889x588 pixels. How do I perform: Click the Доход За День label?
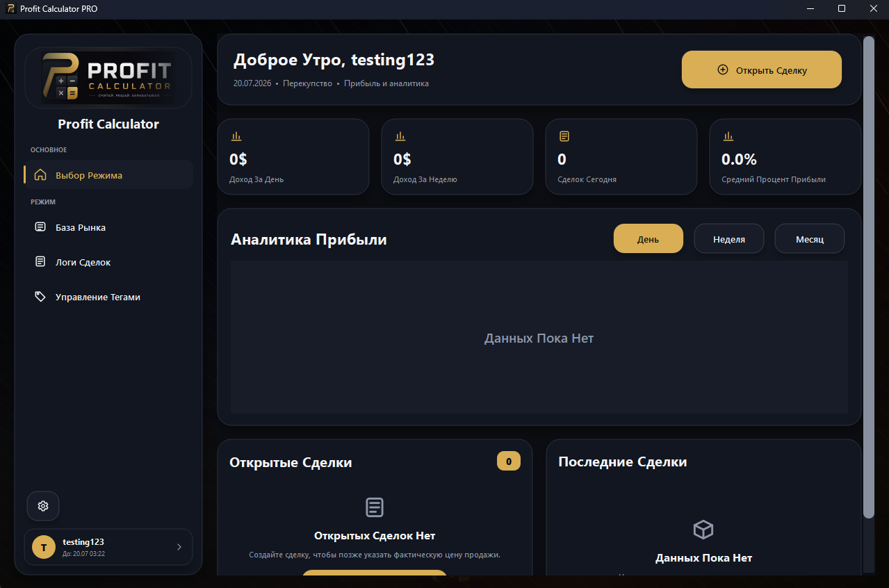[x=256, y=179]
